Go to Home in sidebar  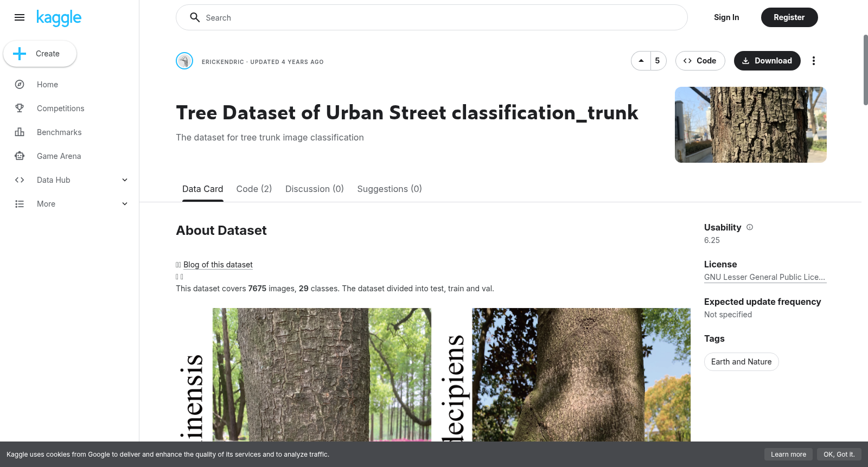(x=47, y=85)
